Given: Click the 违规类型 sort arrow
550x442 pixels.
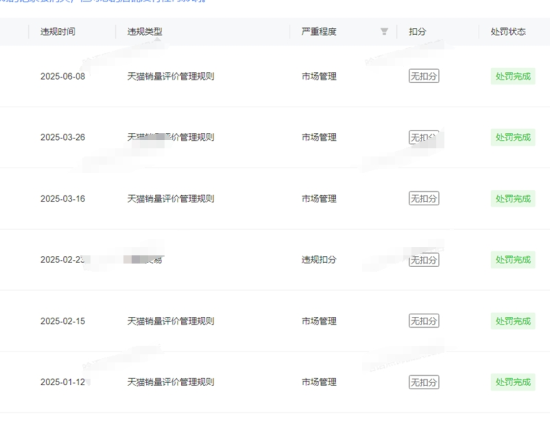Looking at the screenshot, I should pos(157,39).
